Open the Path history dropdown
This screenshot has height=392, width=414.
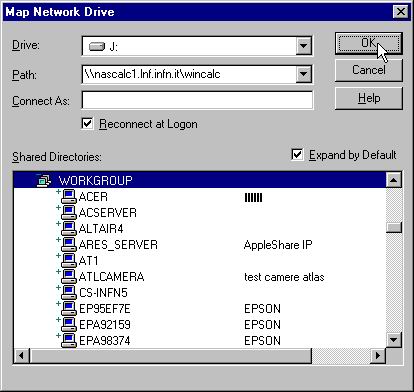coord(303,74)
